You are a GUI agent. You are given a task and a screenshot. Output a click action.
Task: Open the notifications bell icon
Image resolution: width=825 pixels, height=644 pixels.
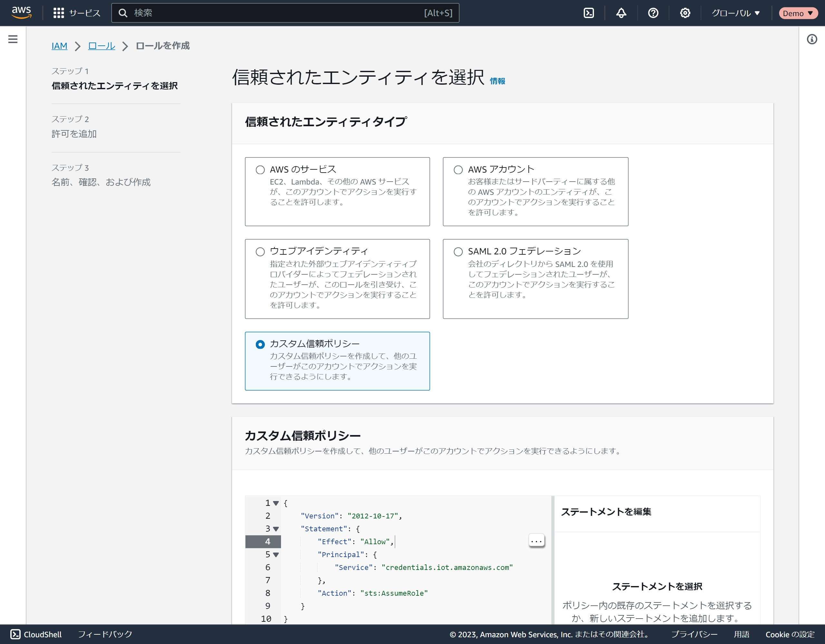click(x=621, y=13)
